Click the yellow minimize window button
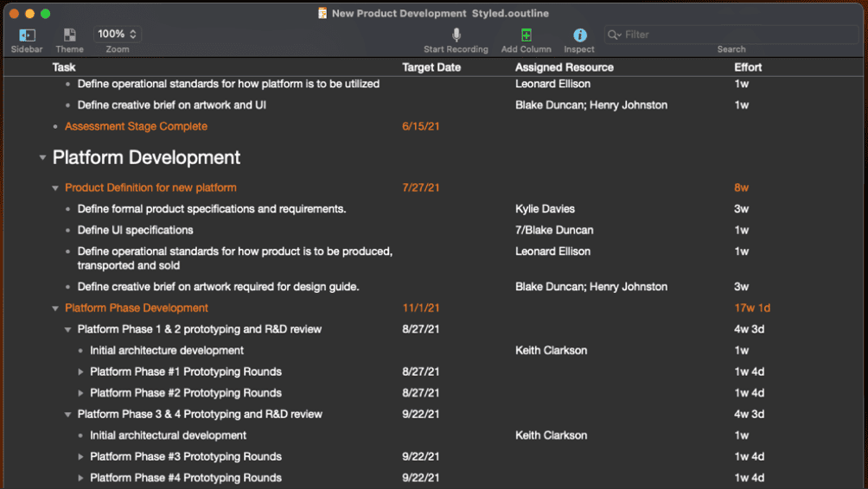 tap(30, 13)
